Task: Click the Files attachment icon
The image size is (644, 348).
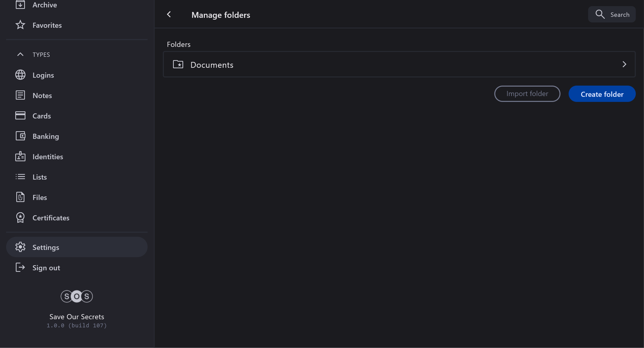Action: click(x=20, y=197)
